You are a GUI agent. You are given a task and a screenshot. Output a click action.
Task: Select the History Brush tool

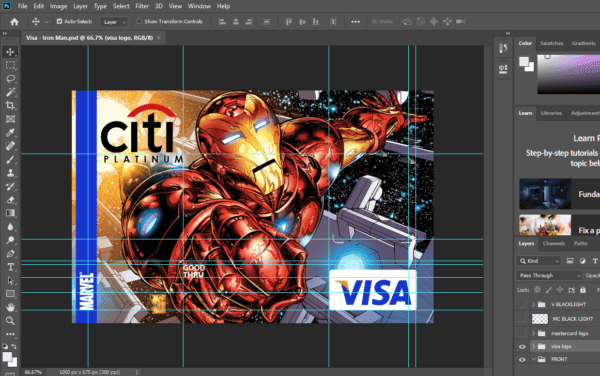point(10,186)
